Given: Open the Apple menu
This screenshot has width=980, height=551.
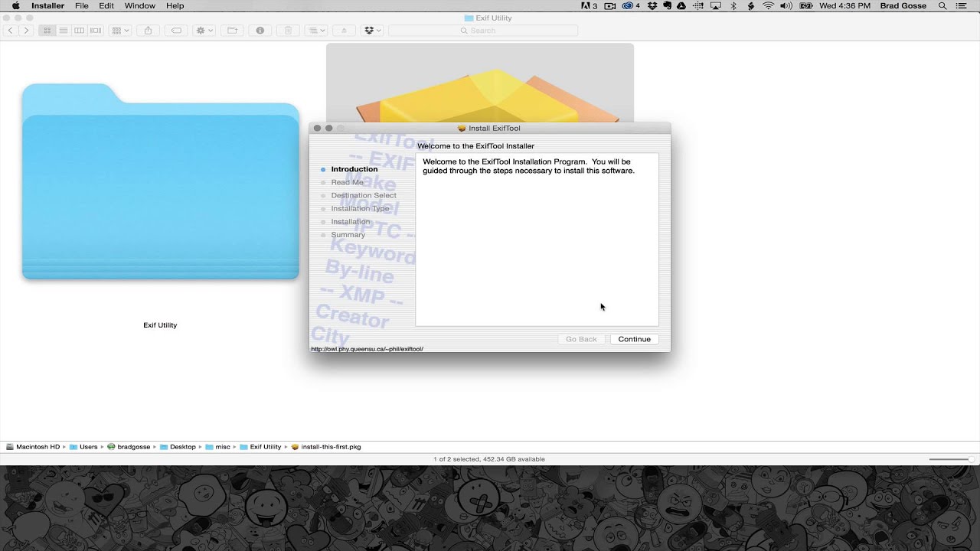Looking at the screenshot, I should 15,5.
